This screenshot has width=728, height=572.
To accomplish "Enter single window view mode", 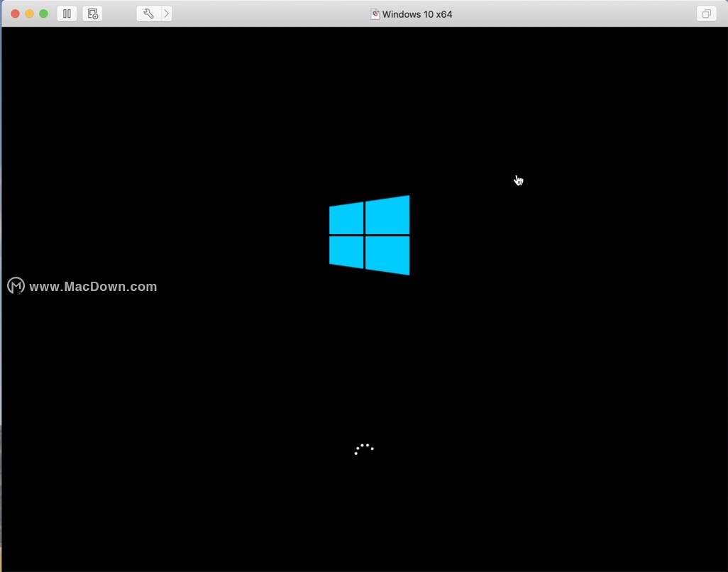I will pos(706,14).
